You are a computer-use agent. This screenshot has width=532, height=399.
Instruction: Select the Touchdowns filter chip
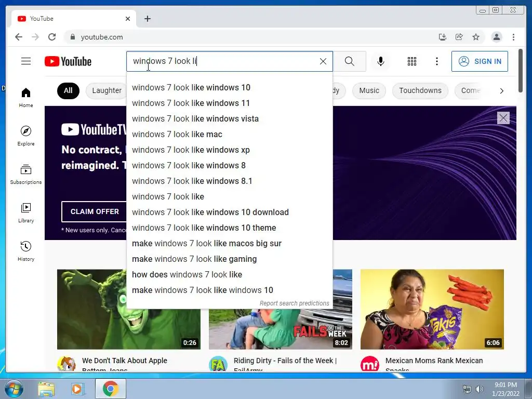click(420, 90)
